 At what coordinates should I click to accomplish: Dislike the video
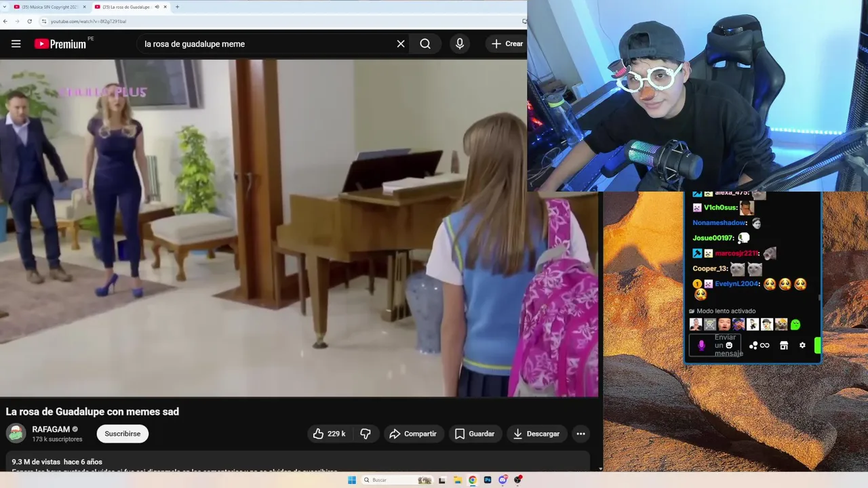(x=366, y=434)
